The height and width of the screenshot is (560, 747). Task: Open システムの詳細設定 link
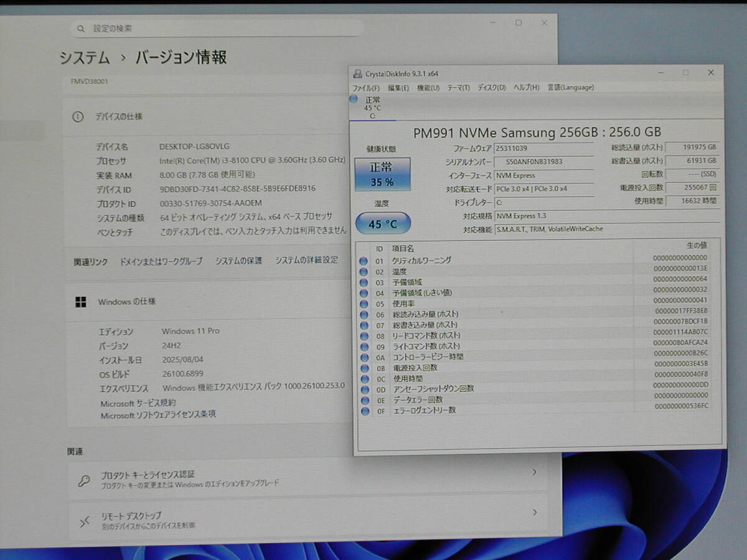tap(306, 260)
